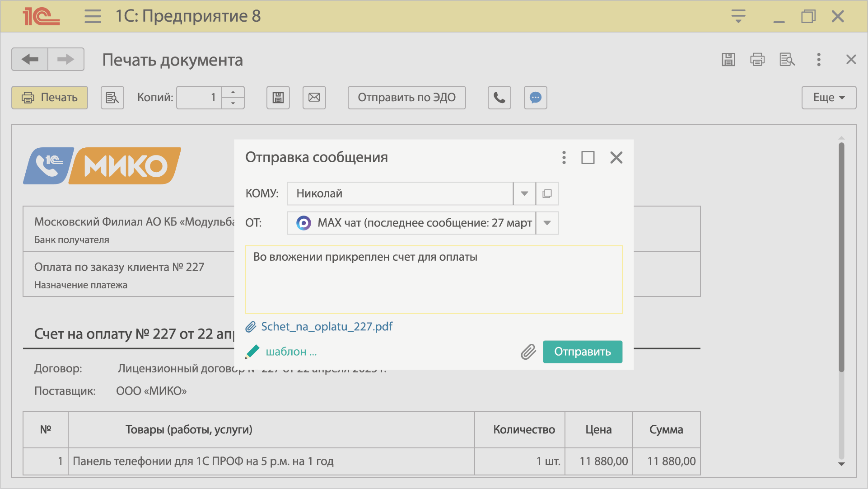The height and width of the screenshot is (489, 868).
Task: Open the 1C hamburger main menu
Action: coord(93,16)
